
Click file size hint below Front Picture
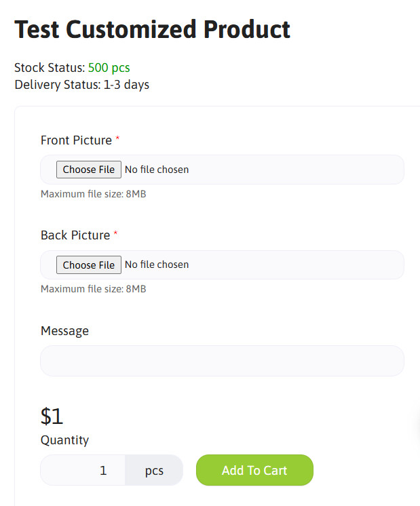pyautogui.click(x=93, y=194)
